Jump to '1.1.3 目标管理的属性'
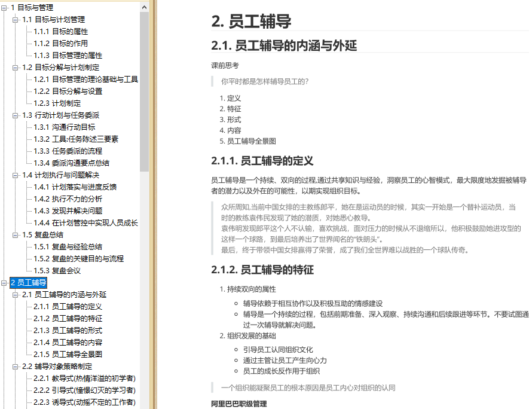The width and height of the screenshot is (532, 409). tap(68, 56)
